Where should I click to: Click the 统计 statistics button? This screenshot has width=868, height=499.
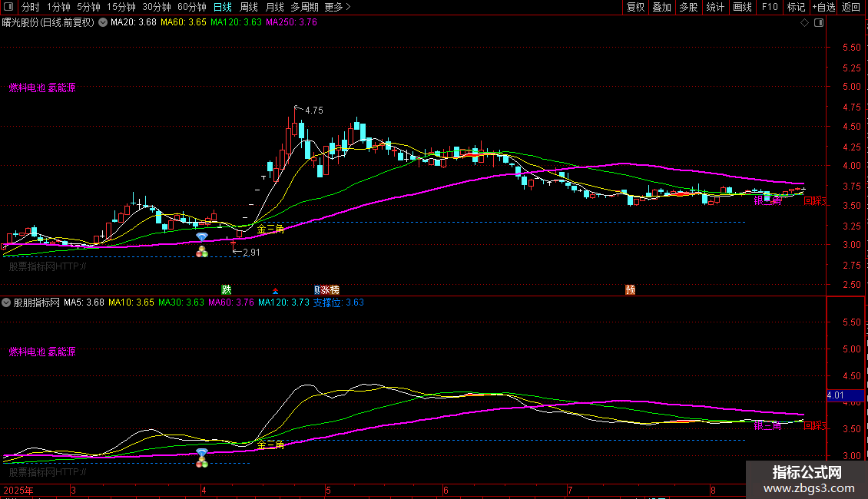click(x=715, y=7)
